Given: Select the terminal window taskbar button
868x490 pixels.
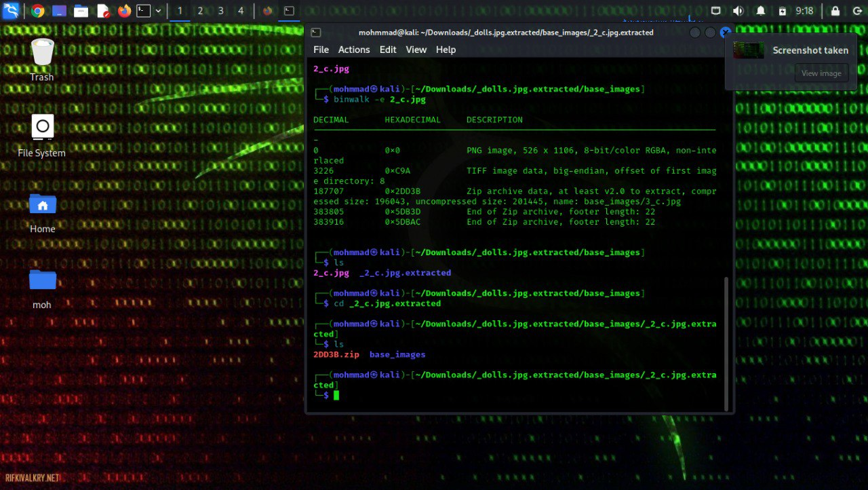Looking at the screenshot, I should pos(289,11).
